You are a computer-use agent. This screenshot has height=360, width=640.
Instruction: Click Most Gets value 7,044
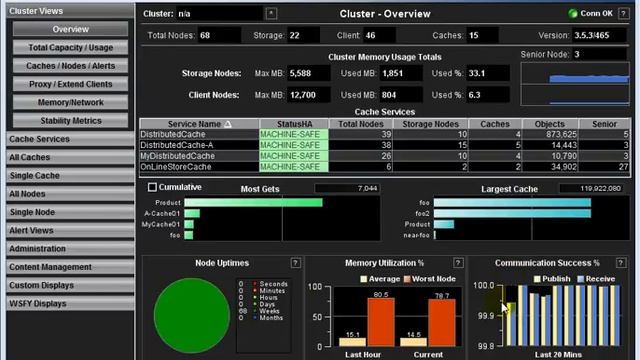point(347,188)
